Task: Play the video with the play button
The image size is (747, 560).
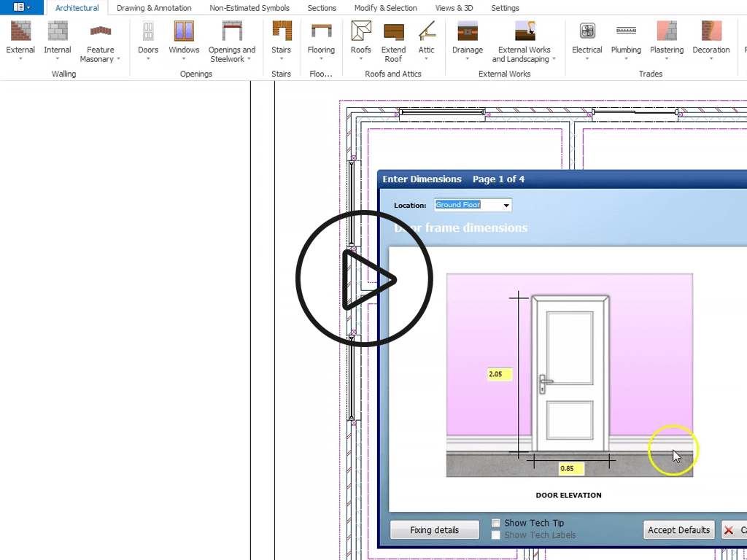Action: coord(365,279)
